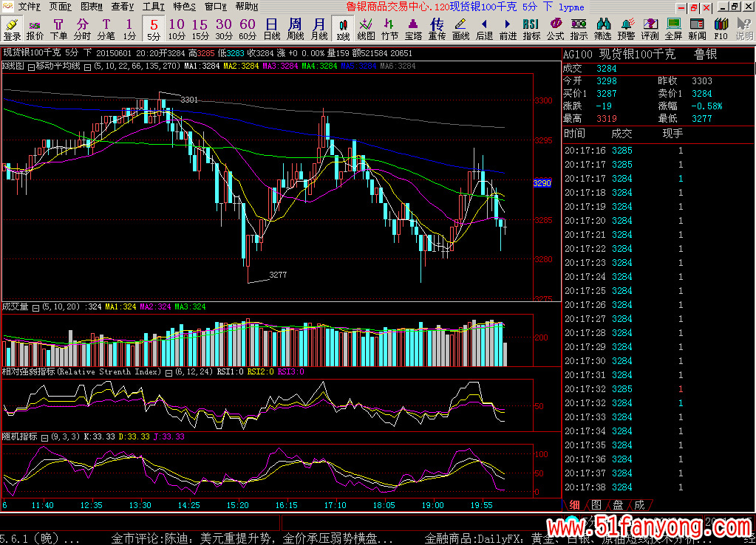Collapse the 成交量 volume panel box
Image resolution: width=756 pixels, height=545 pixels.
pos(35,308)
